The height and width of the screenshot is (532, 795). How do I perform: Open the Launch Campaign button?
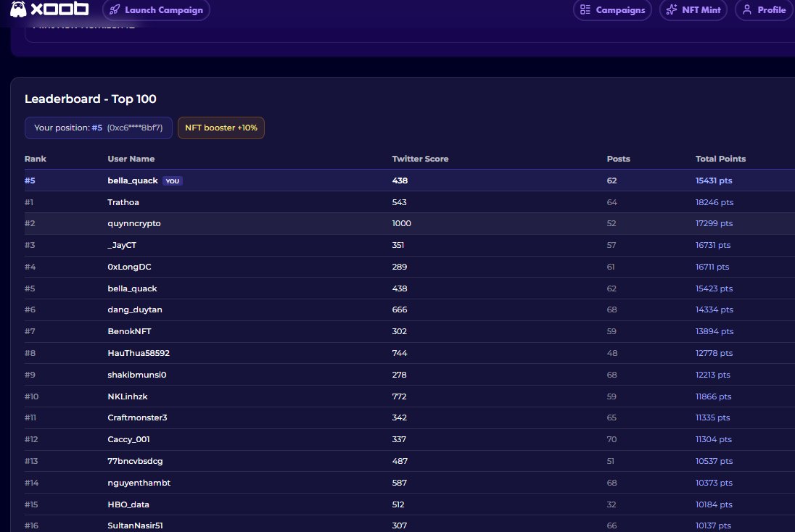pyautogui.click(x=156, y=9)
